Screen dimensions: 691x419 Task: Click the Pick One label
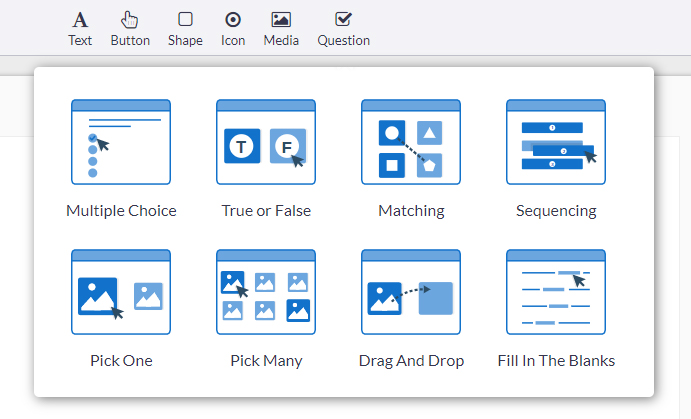[x=121, y=361]
